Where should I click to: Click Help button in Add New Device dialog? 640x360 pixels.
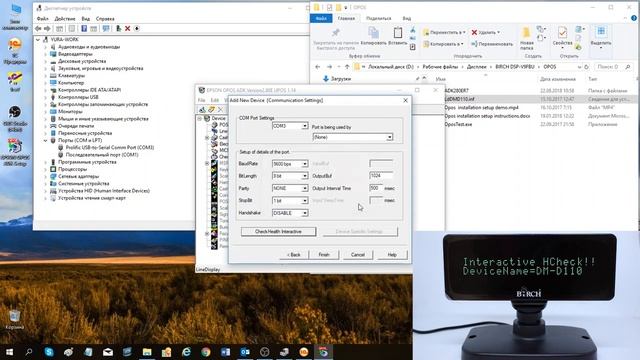tap(392, 255)
